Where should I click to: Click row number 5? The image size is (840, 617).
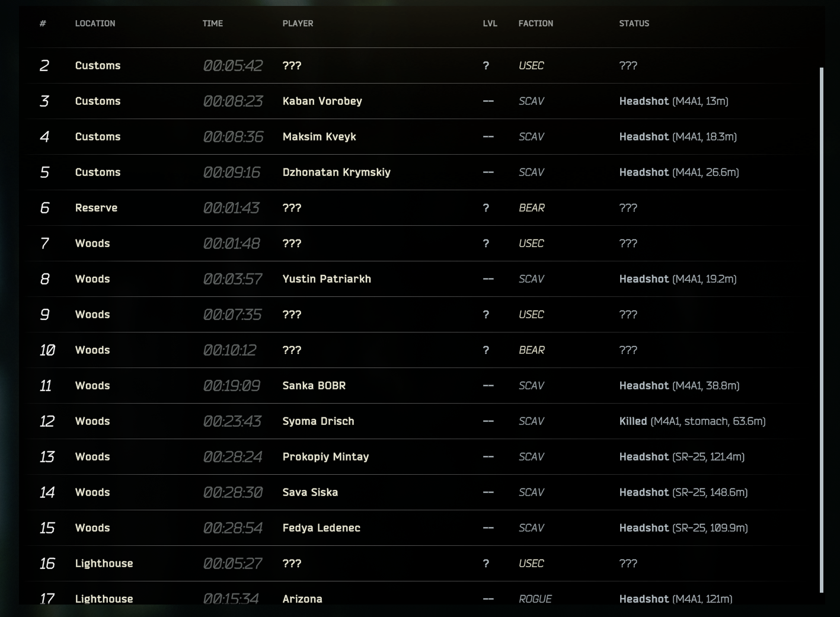click(x=44, y=172)
